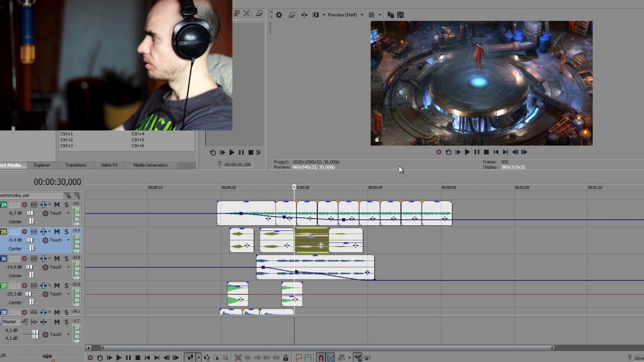Open Touch automation dropdown on track 27
Image resolution: width=644 pixels, height=362 pixels.
(x=68, y=294)
